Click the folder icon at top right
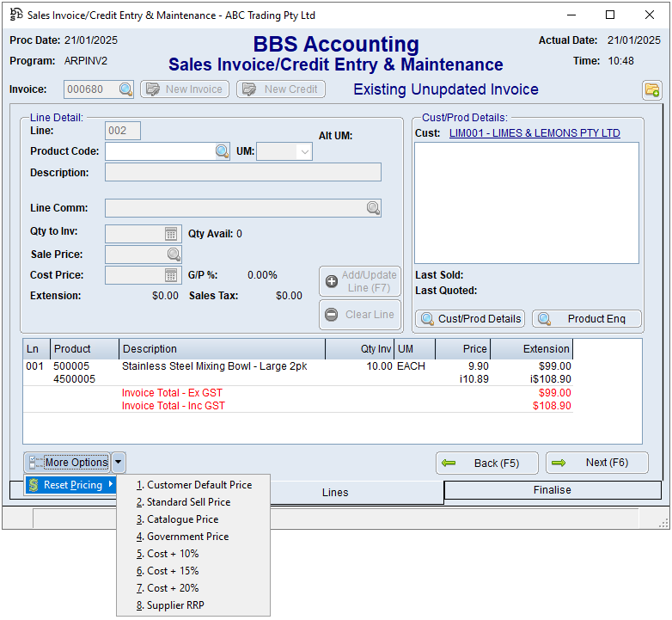This screenshot has width=672, height=620. click(651, 90)
